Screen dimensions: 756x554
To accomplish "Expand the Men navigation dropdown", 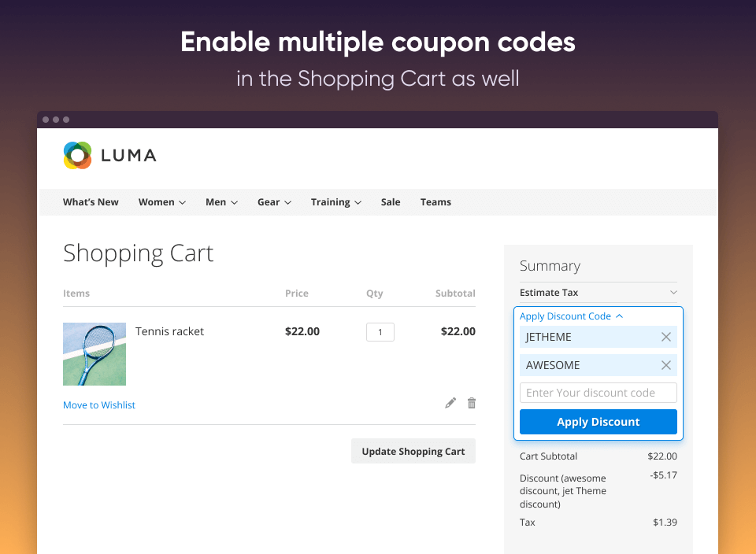I will pos(221,201).
